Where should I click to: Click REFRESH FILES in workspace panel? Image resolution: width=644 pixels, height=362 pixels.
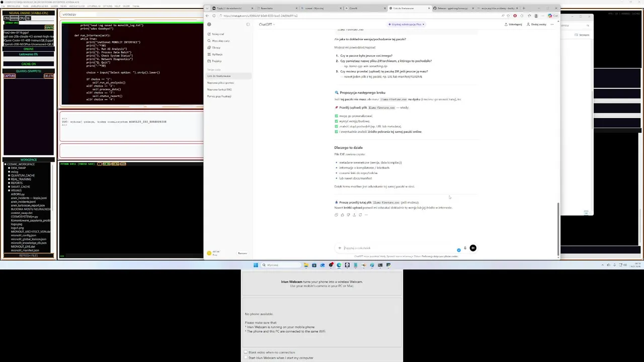click(28, 255)
